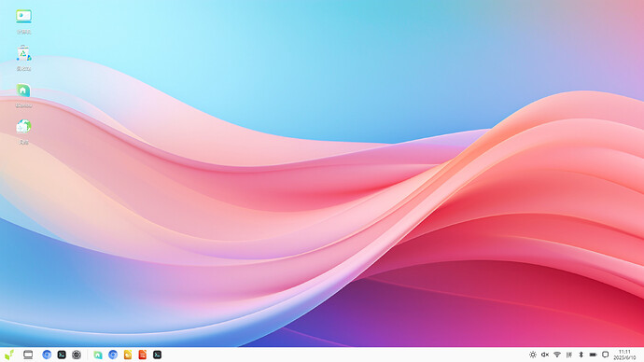Open the dark round settings icon in taskbar
The image size is (644, 362).
pyautogui.click(x=77, y=355)
